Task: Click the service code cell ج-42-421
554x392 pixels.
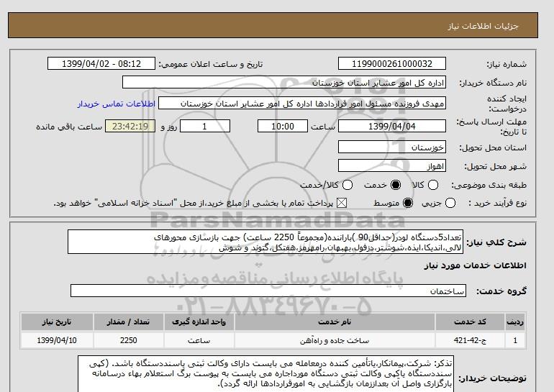Action: point(470,340)
